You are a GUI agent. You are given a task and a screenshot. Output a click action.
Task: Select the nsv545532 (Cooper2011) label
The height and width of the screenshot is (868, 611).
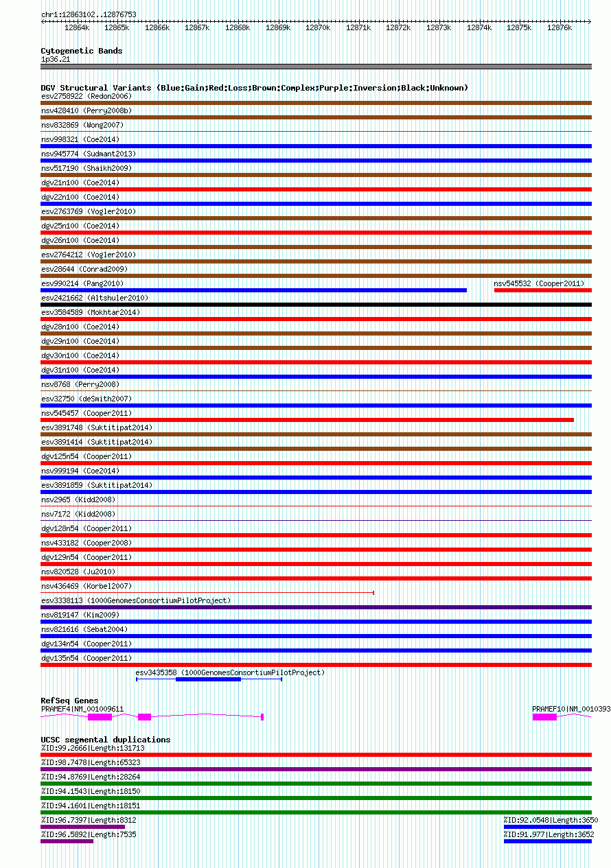pos(539,283)
